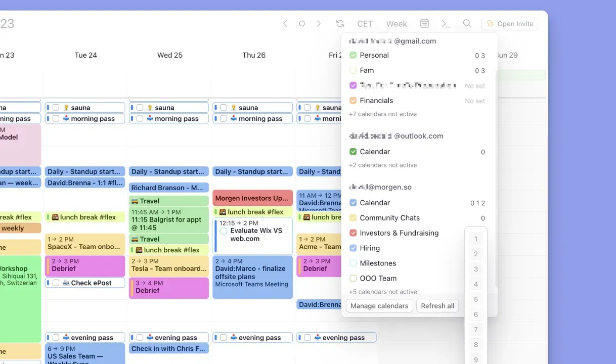Screen dimensions: 616x364
Task: Open search with the magnifier icon
Action: coord(467,23)
